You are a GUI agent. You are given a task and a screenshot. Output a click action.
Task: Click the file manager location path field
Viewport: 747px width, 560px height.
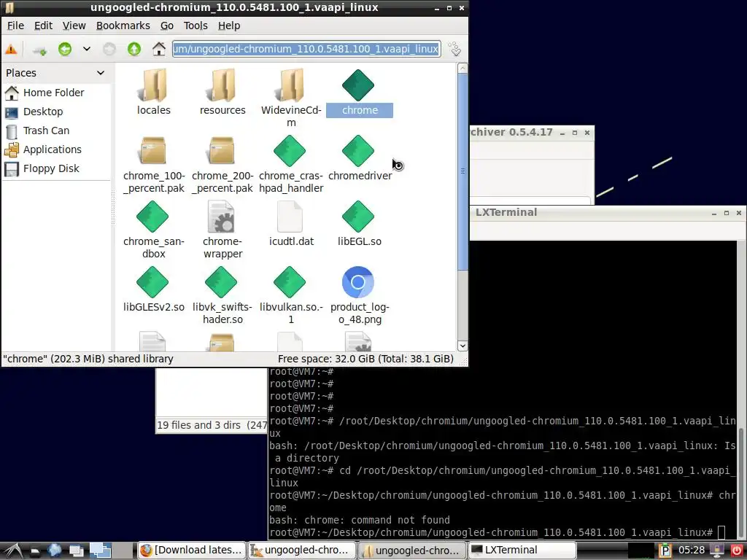306,49
